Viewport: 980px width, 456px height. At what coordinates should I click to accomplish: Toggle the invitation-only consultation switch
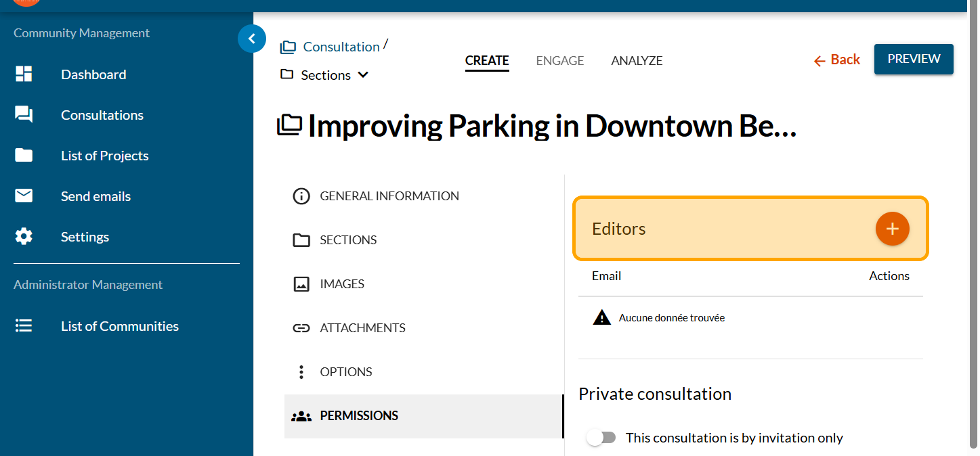601,438
